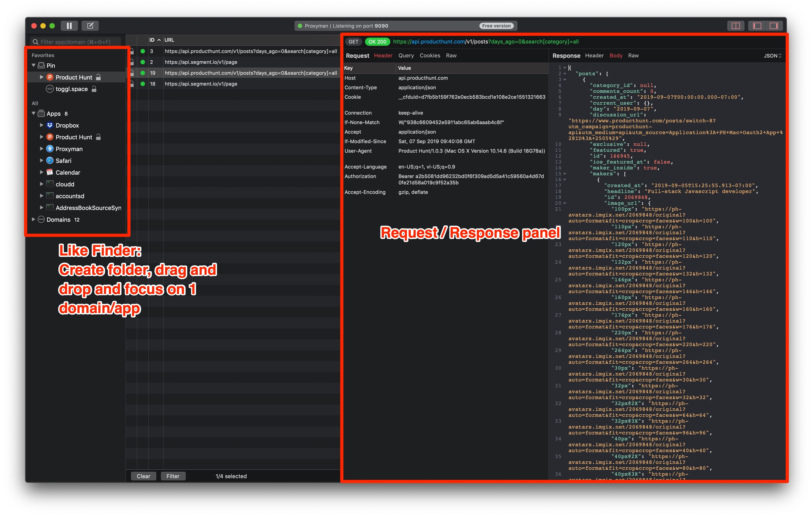Open the Response Raw tab

click(x=633, y=56)
